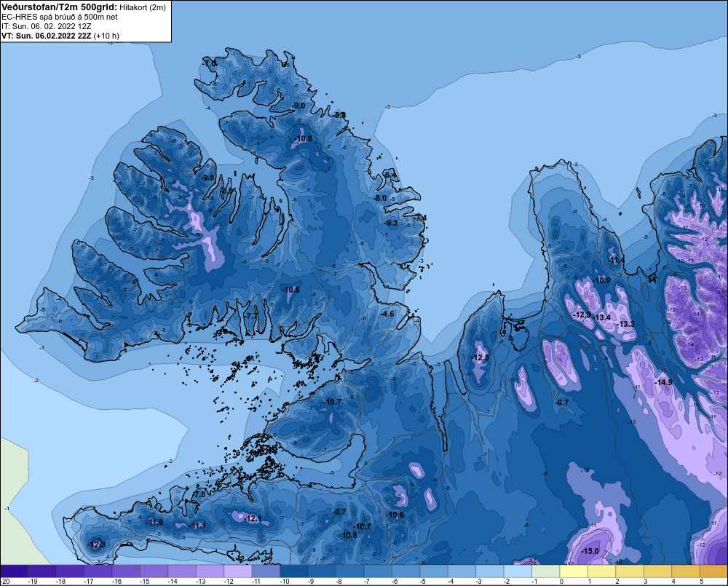Viewport: 728px width, 586px height.
Task: Click the -4.6 temperature label
Action: point(387,314)
